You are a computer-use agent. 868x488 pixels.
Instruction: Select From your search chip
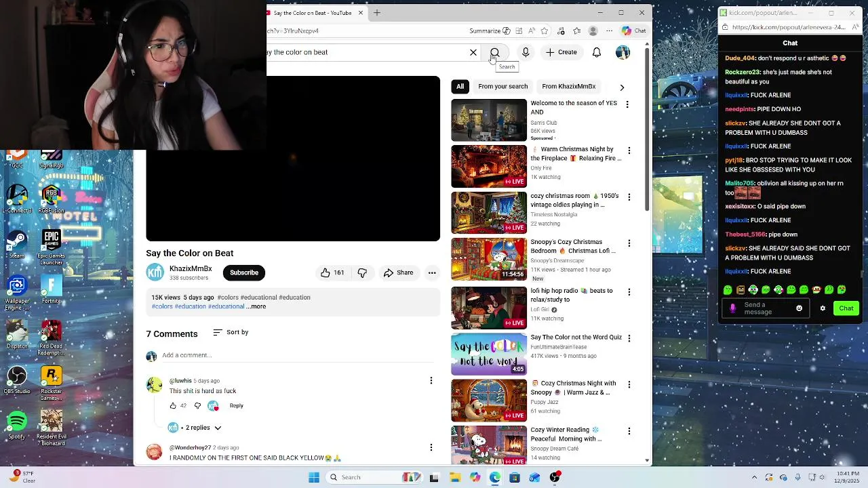click(502, 86)
